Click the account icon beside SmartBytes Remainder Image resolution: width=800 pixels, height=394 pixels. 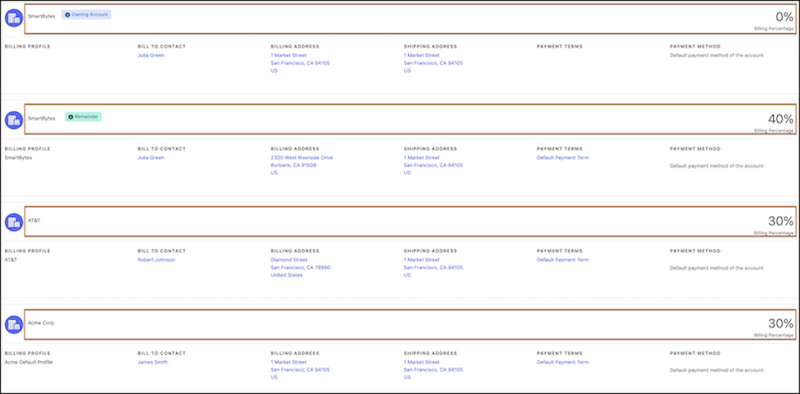pos(14,120)
